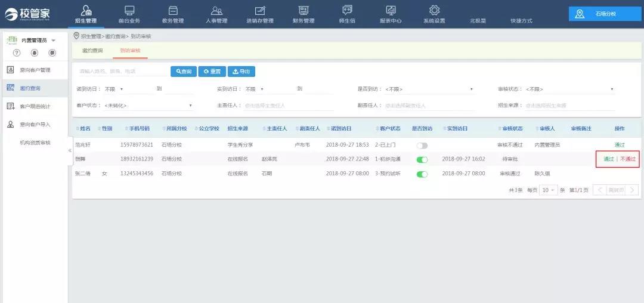The width and height of the screenshot is (644, 303).
Task: Select 意向客户管理 in the sidebar
Action: pyautogui.click(x=35, y=70)
